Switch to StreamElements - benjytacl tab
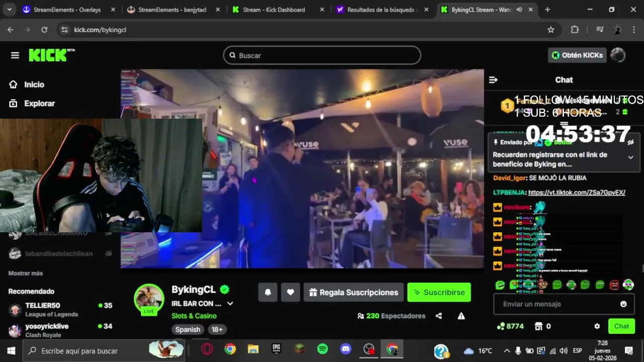This screenshot has width=644, height=362. coord(172,10)
